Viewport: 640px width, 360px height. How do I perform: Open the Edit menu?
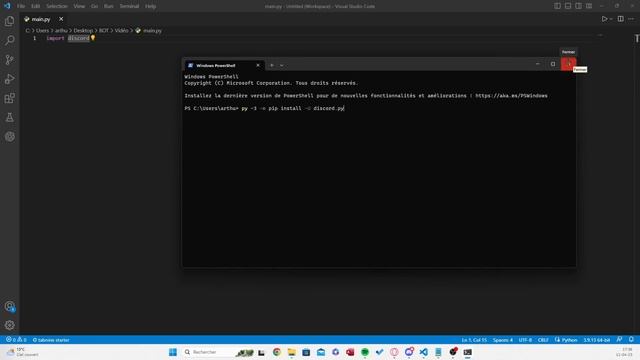pyautogui.click(x=36, y=6)
